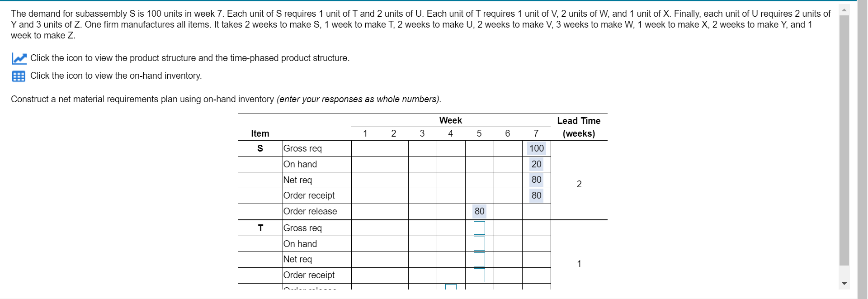Click the 20 On hand cell for item S
The image size is (868, 299).
pos(536,164)
